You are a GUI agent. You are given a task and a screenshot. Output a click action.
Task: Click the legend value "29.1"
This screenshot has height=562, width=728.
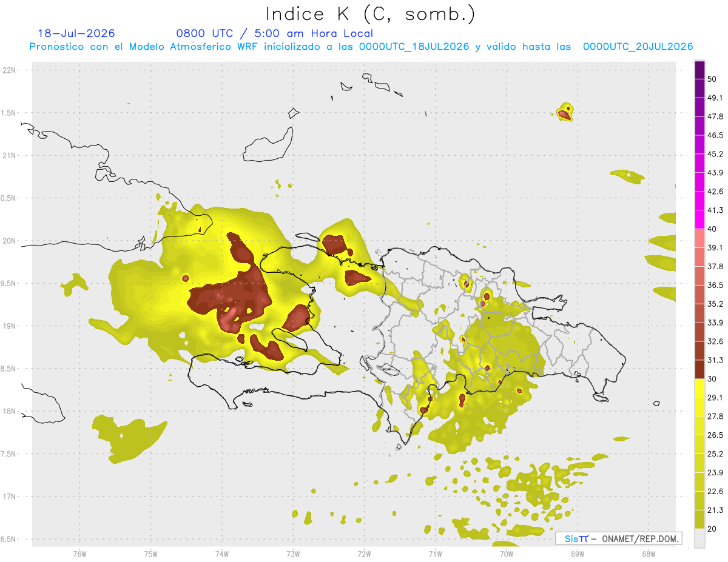(x=715, y=398)
